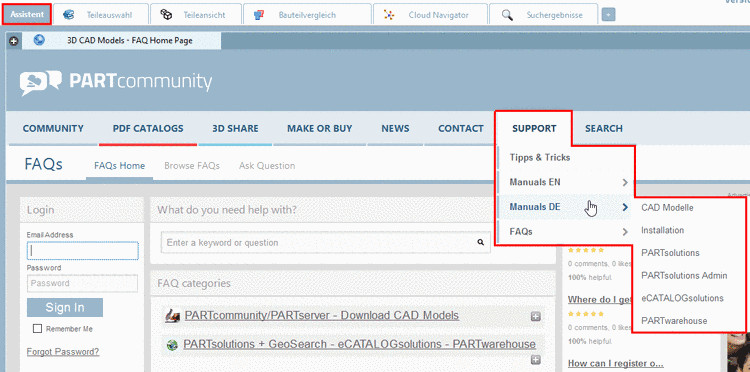Open the Suchergebnisse tab
This screenshot has width=750, height=372.
click(543, 14)
